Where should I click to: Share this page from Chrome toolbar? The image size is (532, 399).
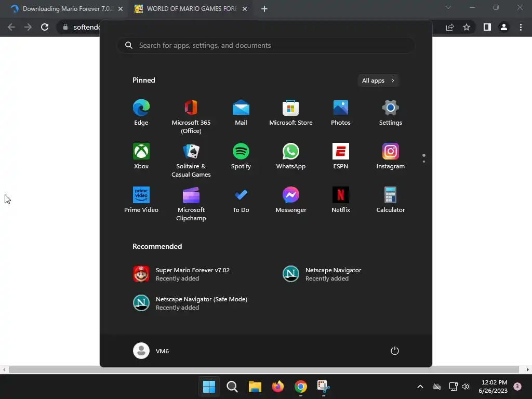450,27
